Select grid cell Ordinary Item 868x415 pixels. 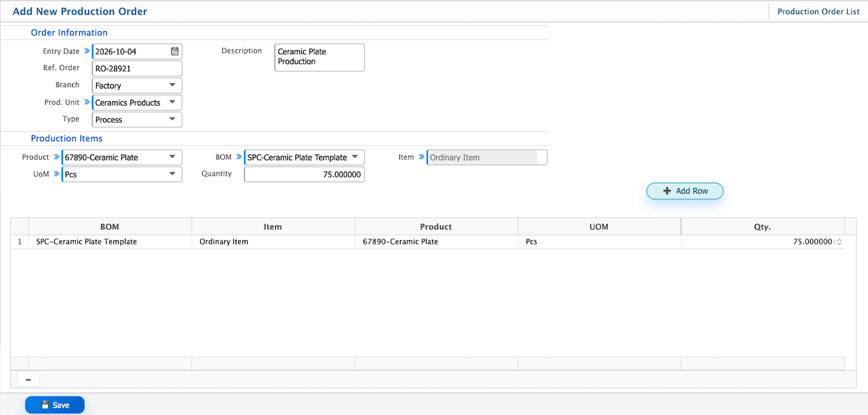coord(273,242)
